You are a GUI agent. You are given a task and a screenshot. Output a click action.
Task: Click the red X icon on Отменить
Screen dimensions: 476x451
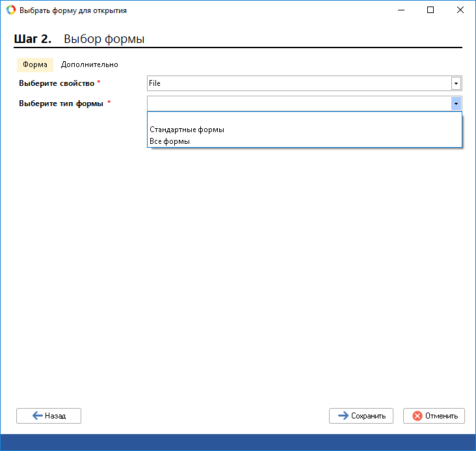coord(417,416)
